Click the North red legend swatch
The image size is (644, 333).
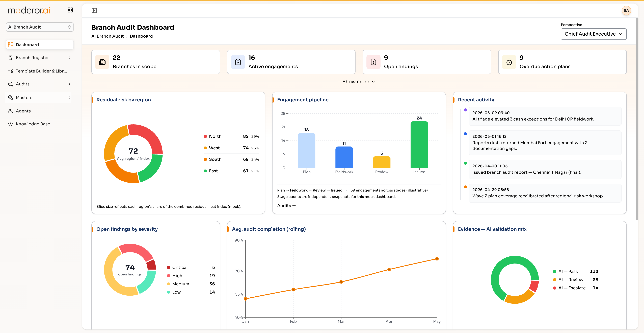click(x=205, y=136)
